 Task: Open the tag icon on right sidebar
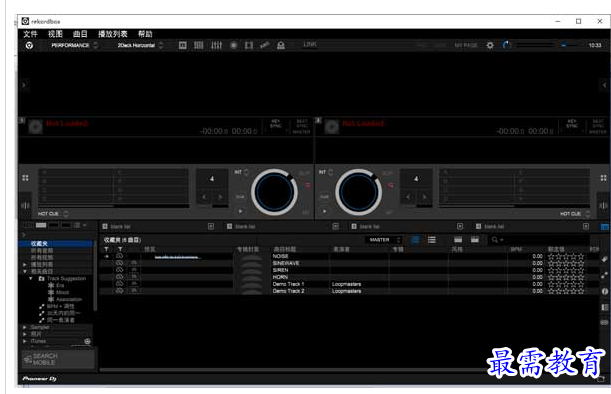(604, 259)
